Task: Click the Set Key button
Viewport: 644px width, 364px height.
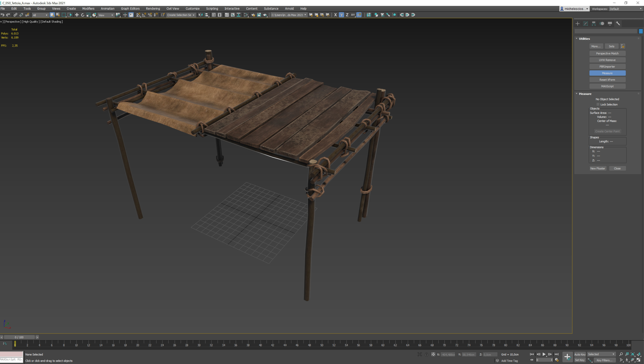Action: (x=580, y=360)
